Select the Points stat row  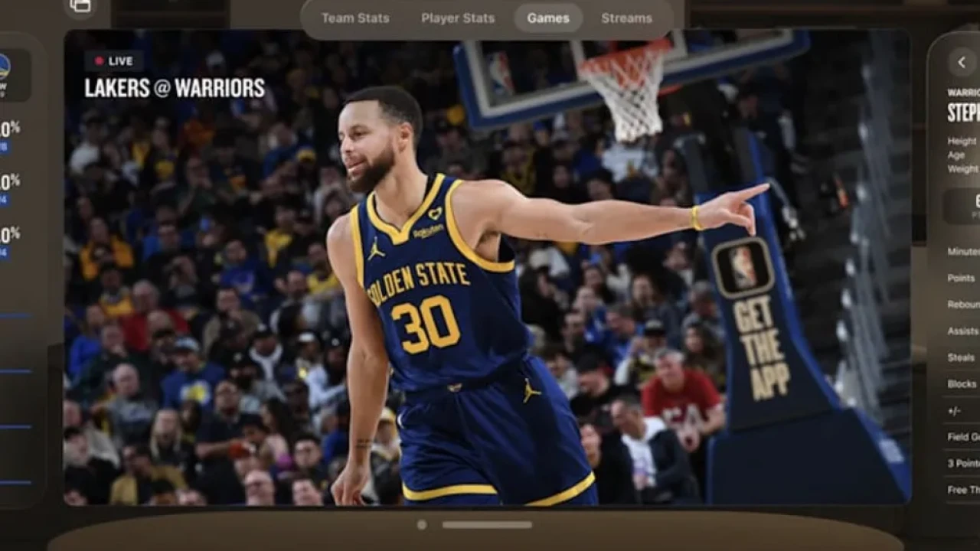point(962,279)
